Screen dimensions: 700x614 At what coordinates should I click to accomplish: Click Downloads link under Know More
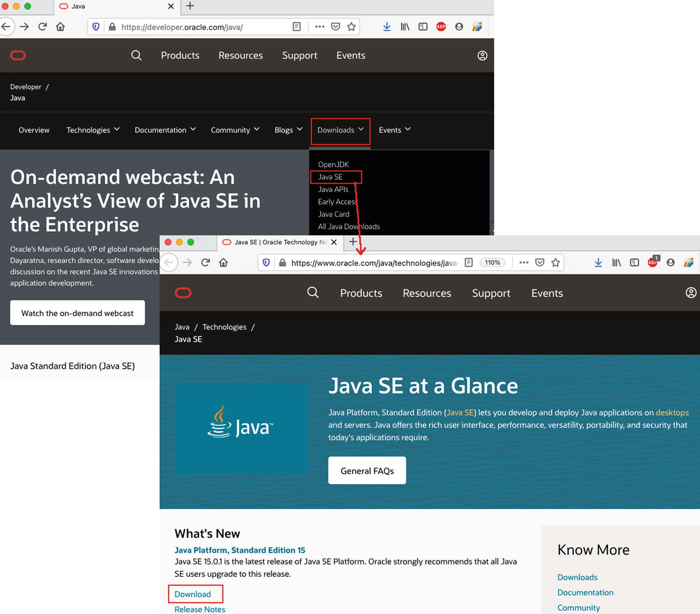[577, 577]
